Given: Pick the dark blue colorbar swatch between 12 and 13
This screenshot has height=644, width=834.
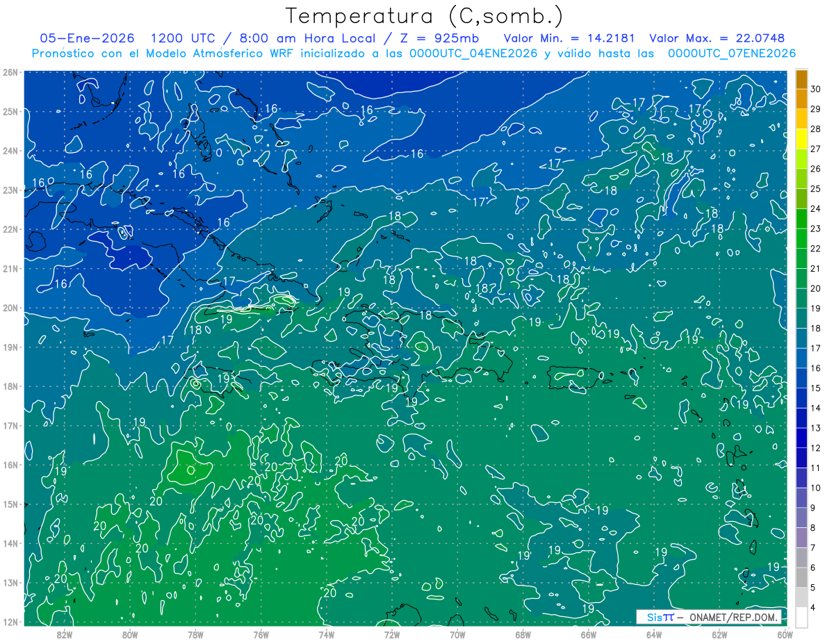Looking at the screenshot, I should click(801, 438).
